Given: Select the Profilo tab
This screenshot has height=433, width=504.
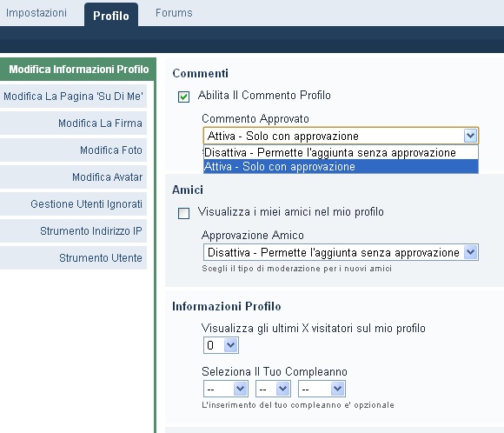Looking at the screenshot, I should (x=111, y=16).
